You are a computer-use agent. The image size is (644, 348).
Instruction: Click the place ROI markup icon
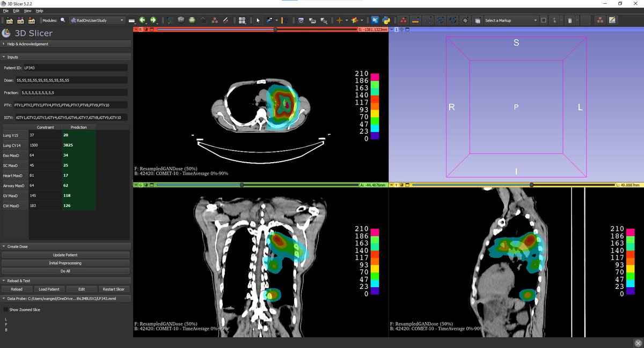pos(477,20)
